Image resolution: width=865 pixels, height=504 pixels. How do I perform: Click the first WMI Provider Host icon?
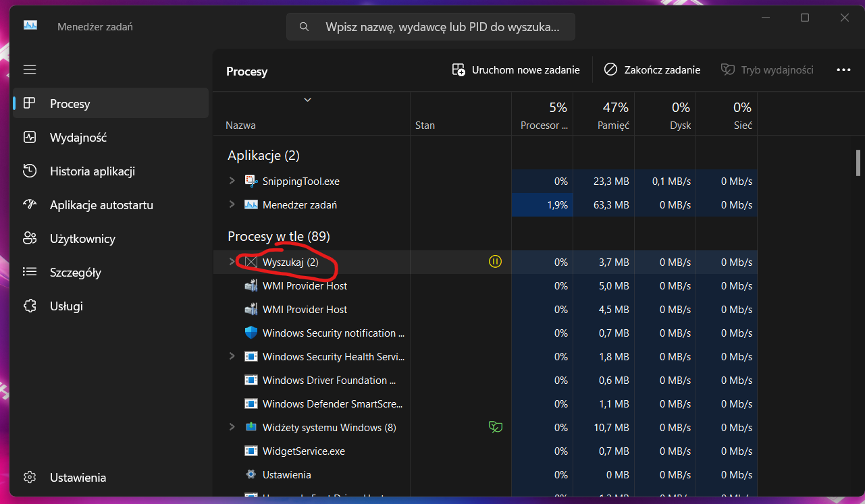[251, 285]
